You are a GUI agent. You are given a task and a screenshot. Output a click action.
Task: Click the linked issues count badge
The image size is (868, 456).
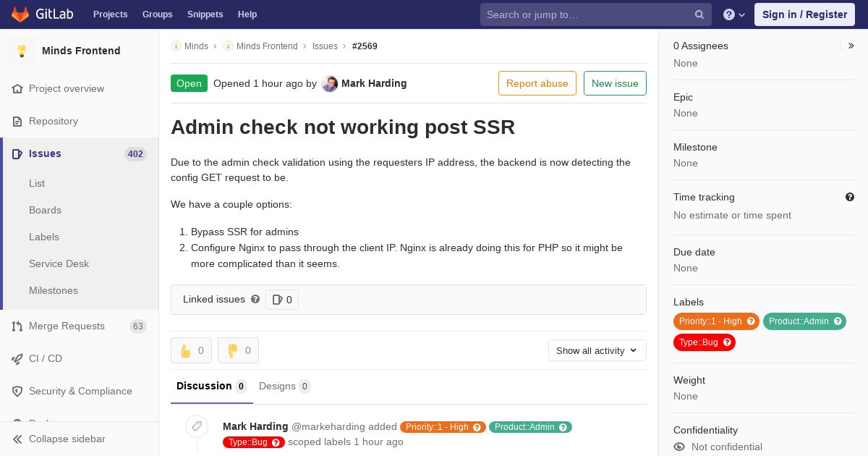pyautogui.click(x=282, y=300)
